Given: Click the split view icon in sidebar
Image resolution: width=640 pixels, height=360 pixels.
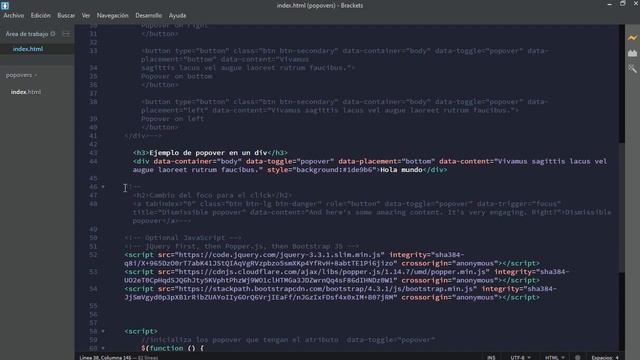Looking at the screenshot, I should (66, 34).
